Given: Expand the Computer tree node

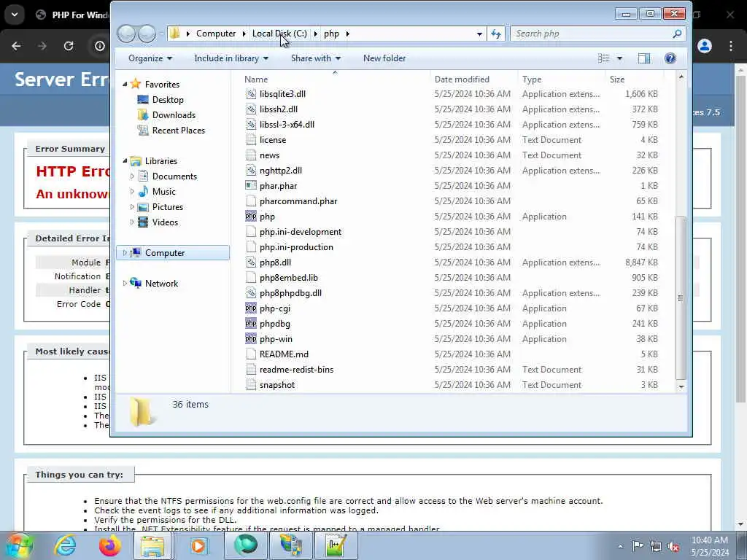Looking at the screenshot, I should tap(125, 253).
